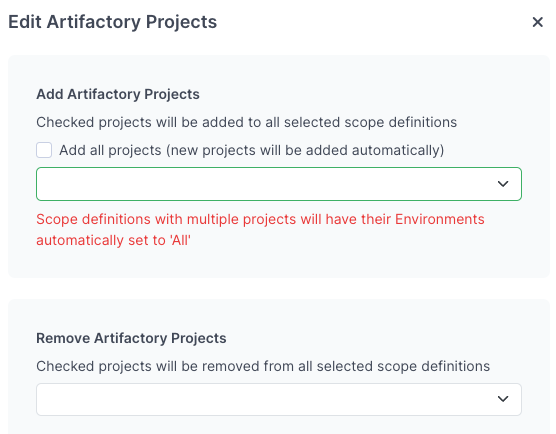This screenshot has height=434, width=556.
Task: Click 'Checked projects will be added' description
Action: [x=246, y=122]
